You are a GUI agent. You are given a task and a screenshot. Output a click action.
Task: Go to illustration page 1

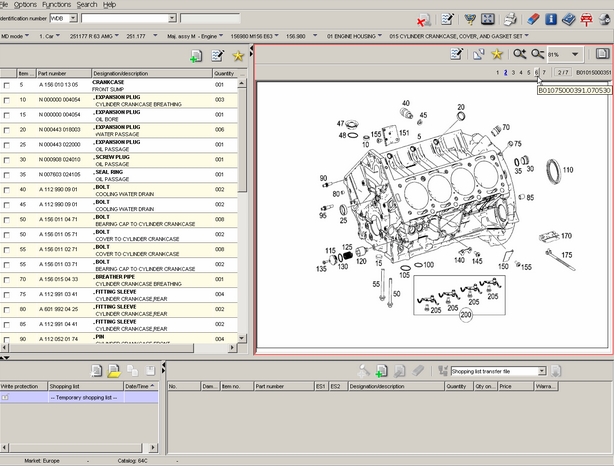(497, 73)
